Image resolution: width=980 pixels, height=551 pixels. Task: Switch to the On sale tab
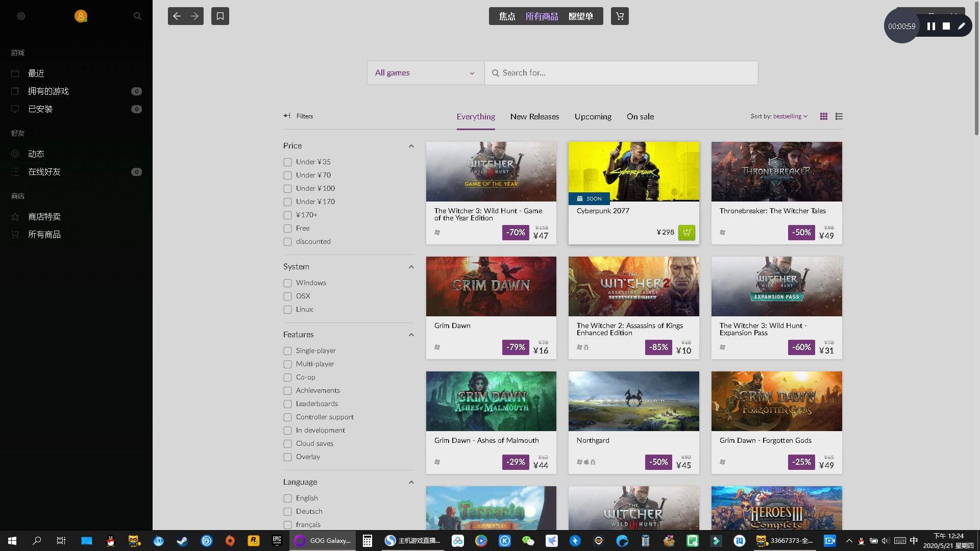point(640,116)
